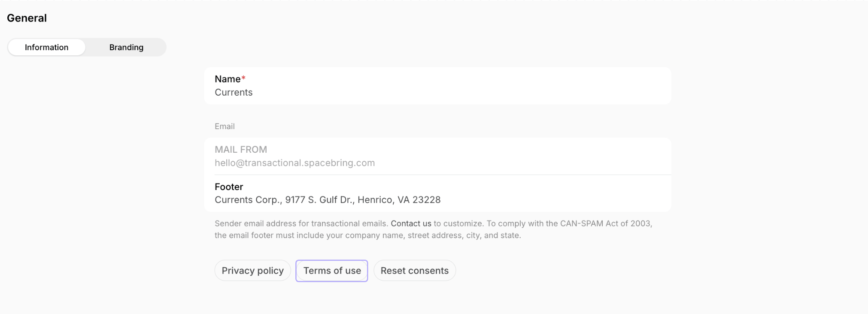This screenshot has width=868, height=314.
Task: Click the Email section label
Action: coord(225,127)
